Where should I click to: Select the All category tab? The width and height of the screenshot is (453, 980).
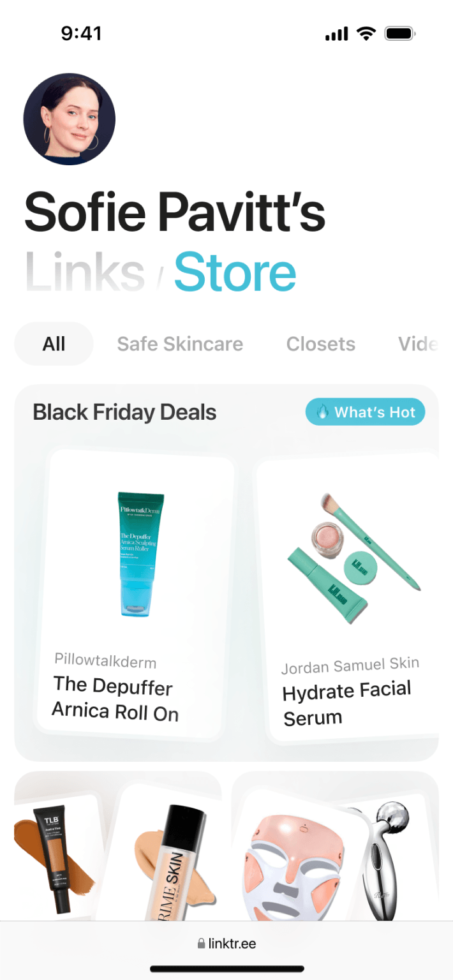click(x=54, y=344)
